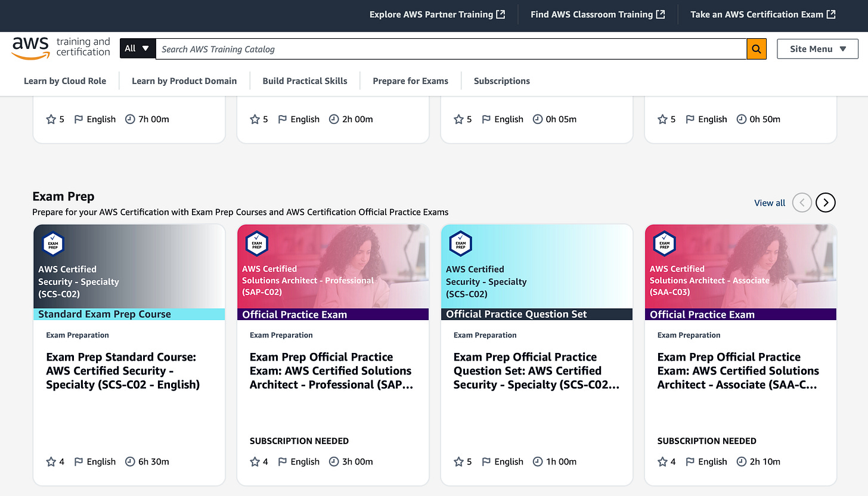Click star rating icon on 1h 00m question set card
The image size is (868, 496).
click(458, 461)
